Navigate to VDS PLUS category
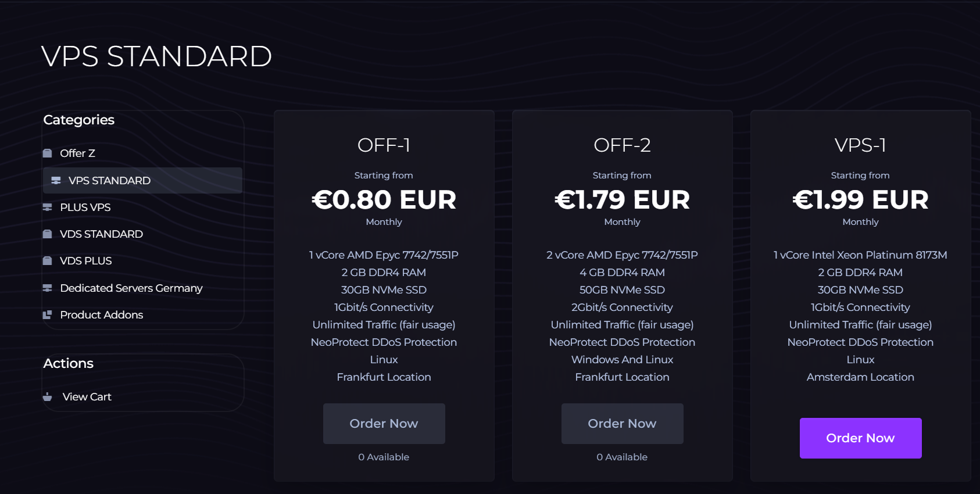980x494 pixels. point(86,261)
